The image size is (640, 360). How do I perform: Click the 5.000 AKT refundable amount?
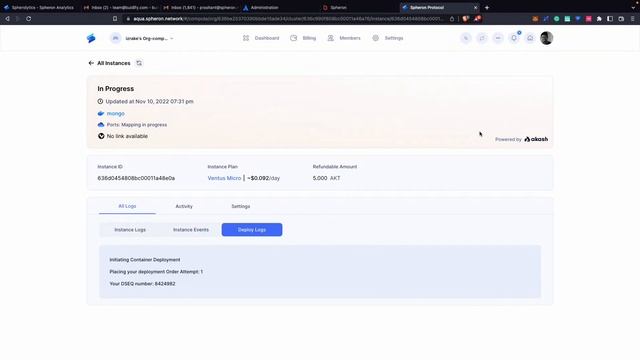pos(327,178)
